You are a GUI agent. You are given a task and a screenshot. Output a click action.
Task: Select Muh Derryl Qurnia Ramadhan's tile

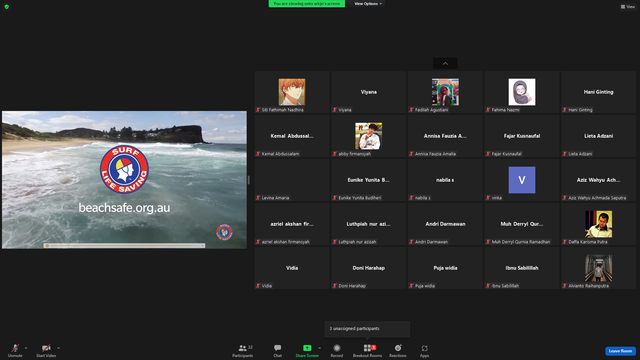tap(522, 224)
